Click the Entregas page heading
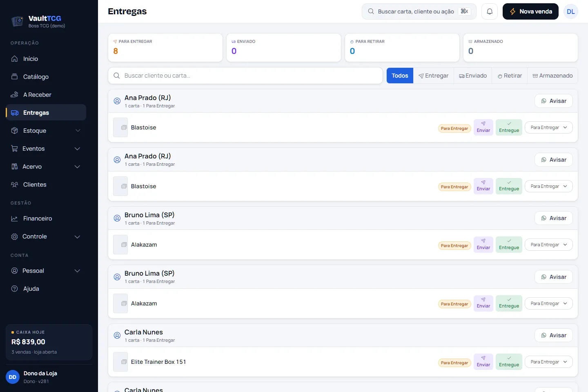This screenshot has height=392, width=588. [127, 11]
